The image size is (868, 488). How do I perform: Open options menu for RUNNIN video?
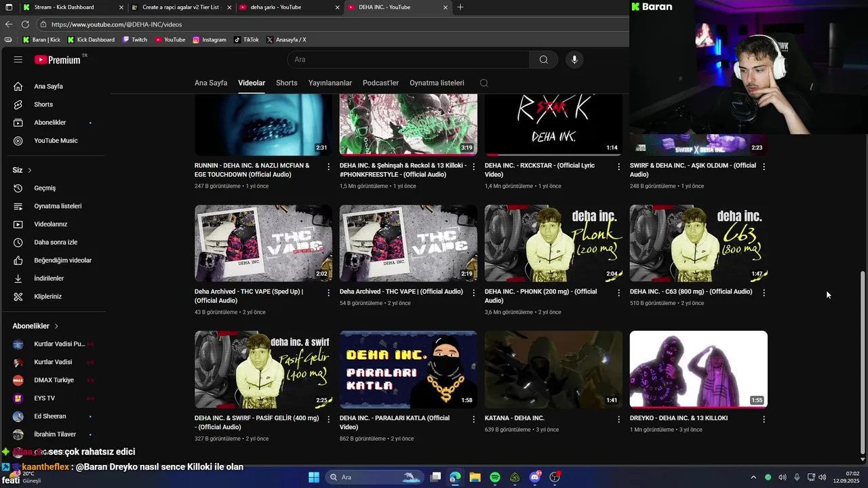point(329,167)
